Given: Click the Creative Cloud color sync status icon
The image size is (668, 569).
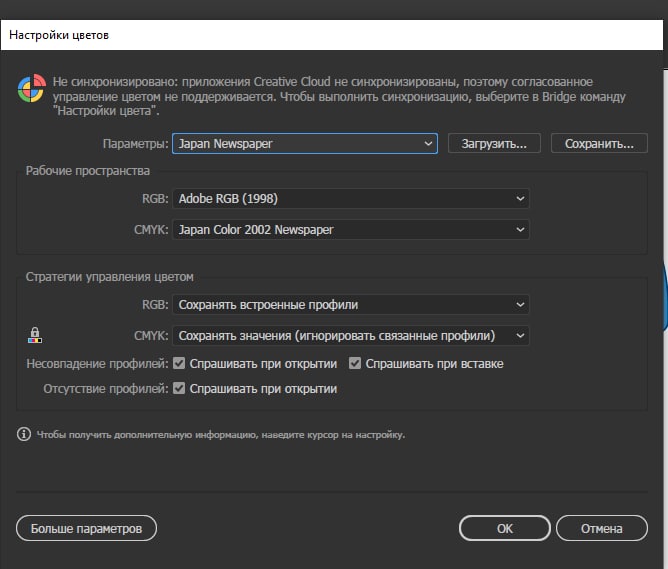Looking at the screenshot, I should tap(32, 88).
